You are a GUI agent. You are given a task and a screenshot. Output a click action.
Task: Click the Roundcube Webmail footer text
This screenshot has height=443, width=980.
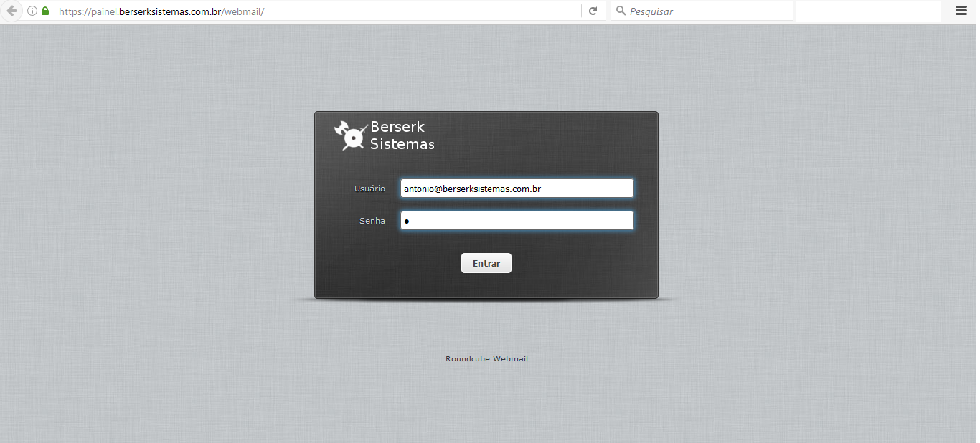click(486, 358)
